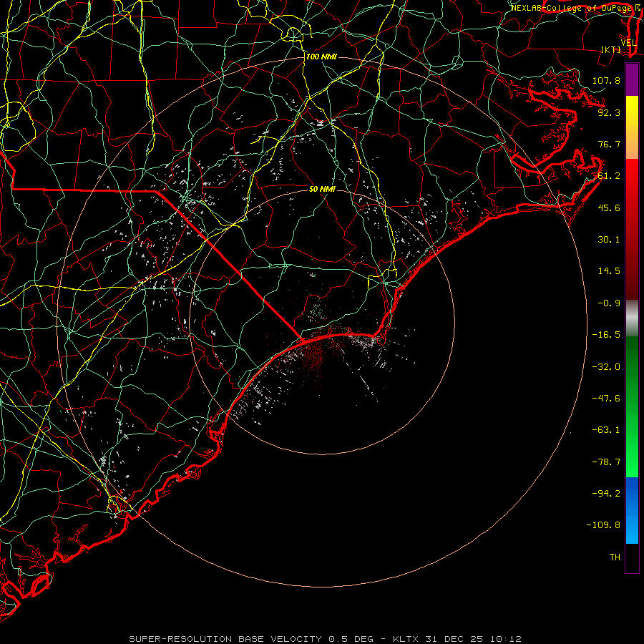Screen dimensions: 644x644
Task: Select the 76.7 velocity scale value
Action: click(609, 144)
